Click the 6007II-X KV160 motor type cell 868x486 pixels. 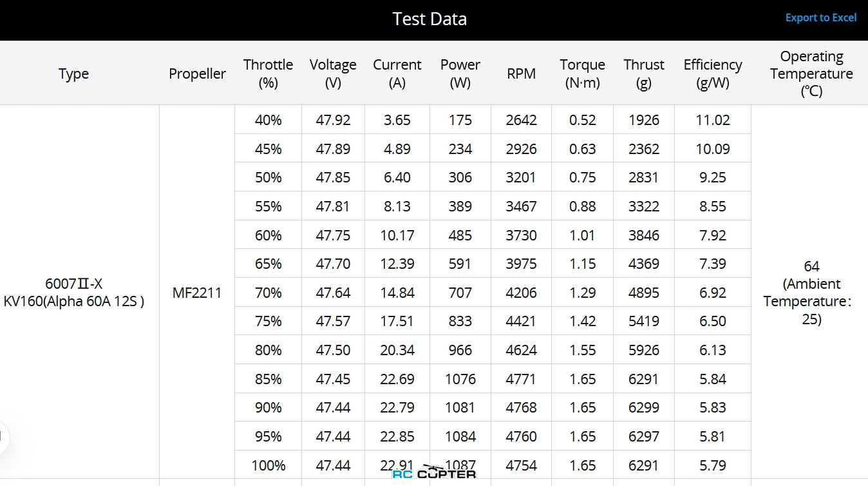73,293
